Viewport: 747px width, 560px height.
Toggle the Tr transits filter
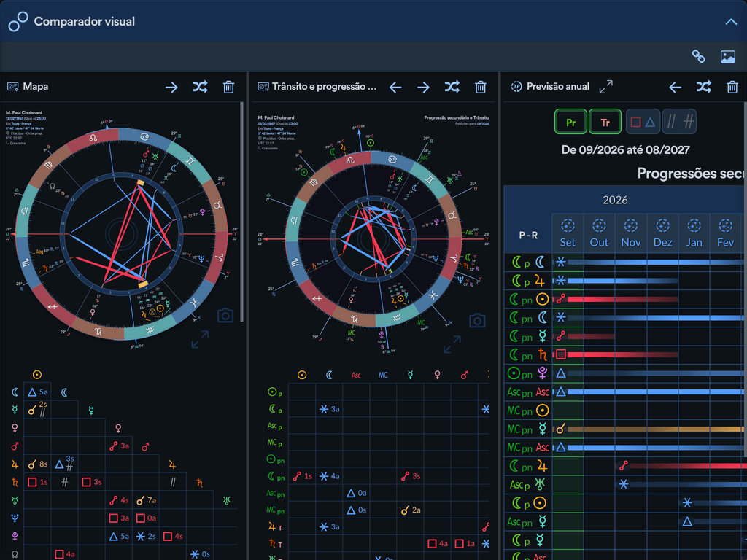pyautogui.click(x=605, y=122)
